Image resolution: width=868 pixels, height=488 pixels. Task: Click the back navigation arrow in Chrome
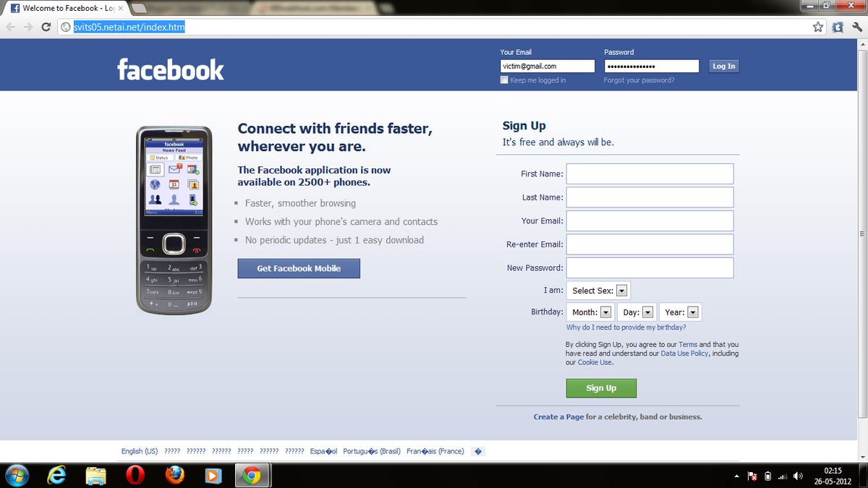tap(10, 27)
